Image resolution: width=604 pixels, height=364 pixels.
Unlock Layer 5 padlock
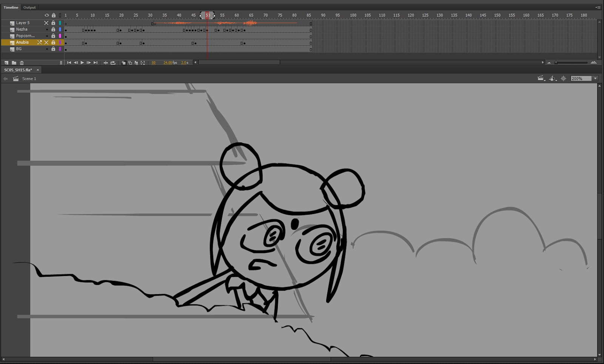tap(53, 23)
